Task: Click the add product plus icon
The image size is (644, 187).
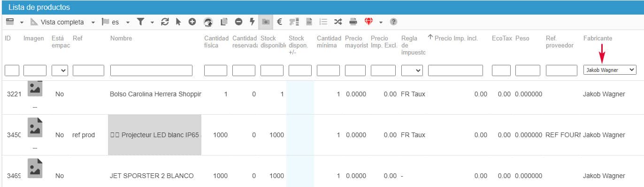Action: tap(192, 22)
